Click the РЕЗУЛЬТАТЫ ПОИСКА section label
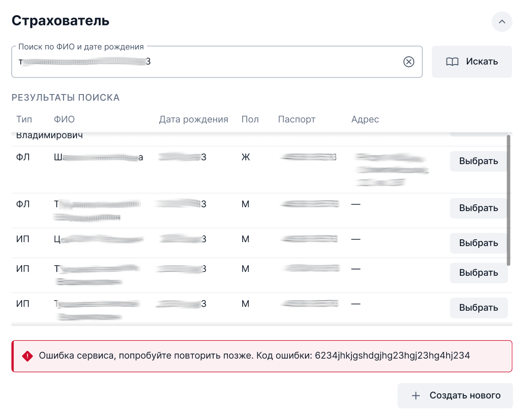Viewport: 524px width, 420px height. (65, 97)
